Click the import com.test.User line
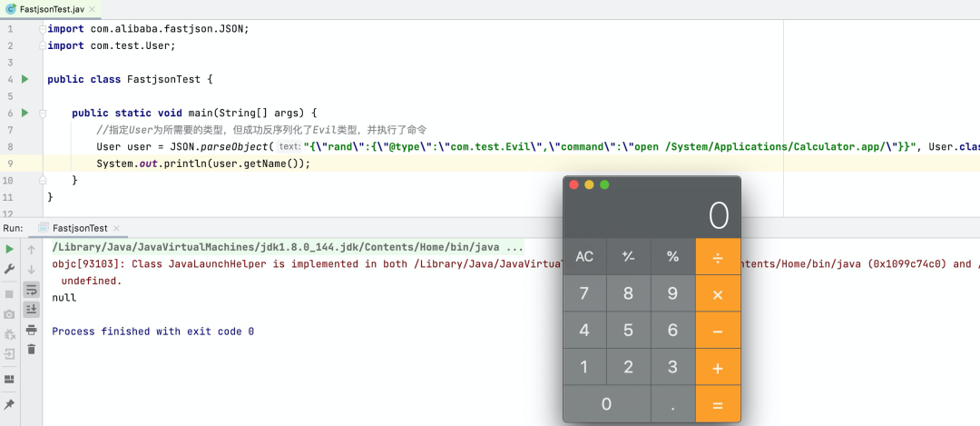The width and height of the screenshot is (980, 426). [x=112, y=45]
